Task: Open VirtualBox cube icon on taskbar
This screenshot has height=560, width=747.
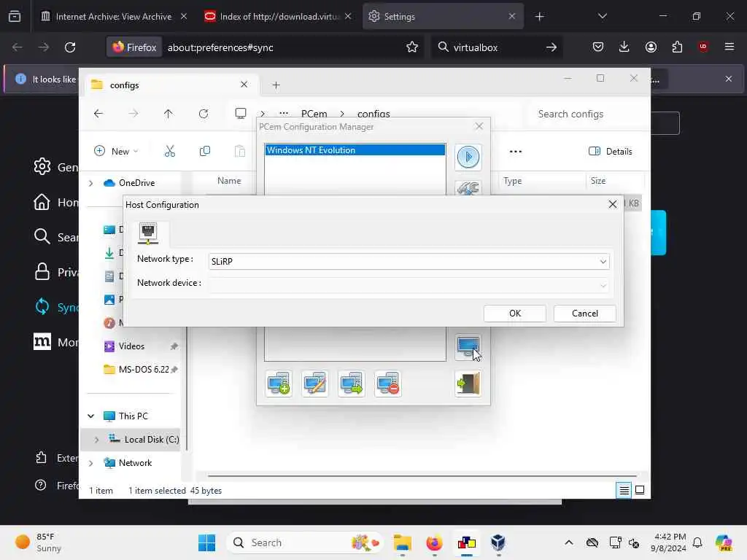Action: [498, 542]
